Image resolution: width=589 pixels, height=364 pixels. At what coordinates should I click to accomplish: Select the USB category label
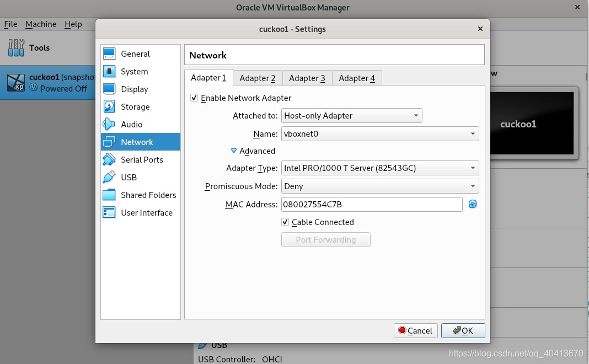pos(129,177)
